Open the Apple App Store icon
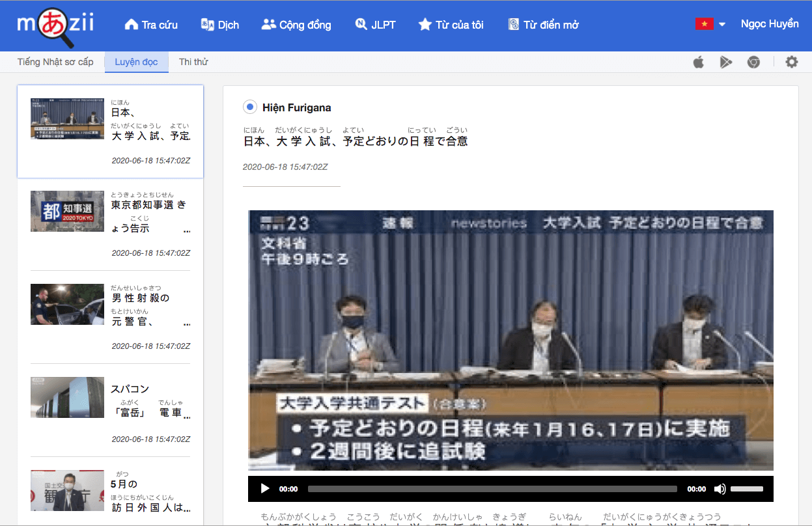The height and width of the screenshot is (526, 812). 699,62
